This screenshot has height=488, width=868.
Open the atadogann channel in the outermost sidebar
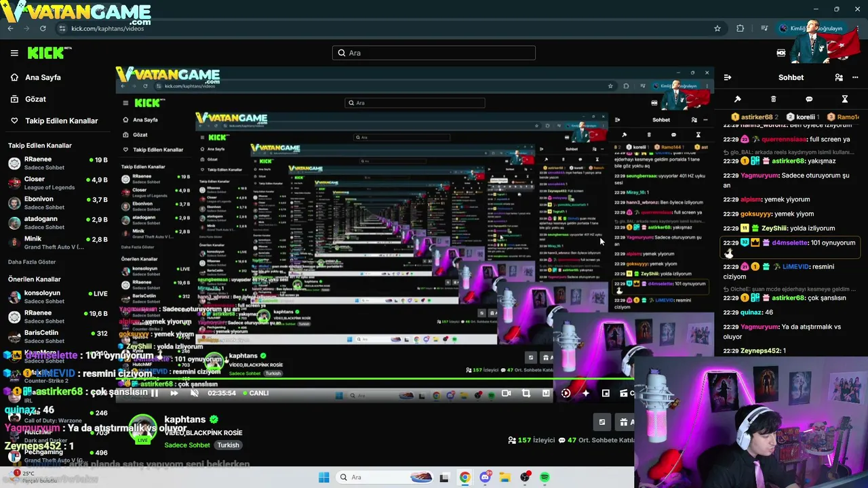point(58,222)
